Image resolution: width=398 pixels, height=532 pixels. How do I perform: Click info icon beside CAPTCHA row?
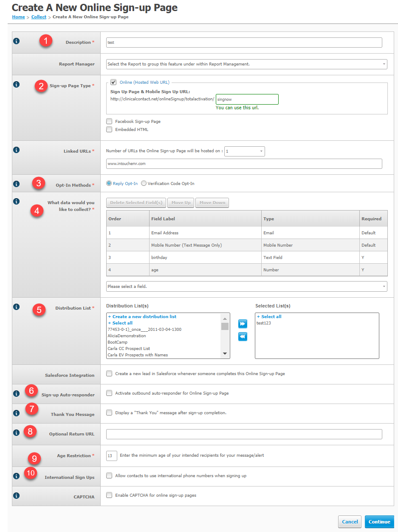pyautogui.click(x=17, y=495)
